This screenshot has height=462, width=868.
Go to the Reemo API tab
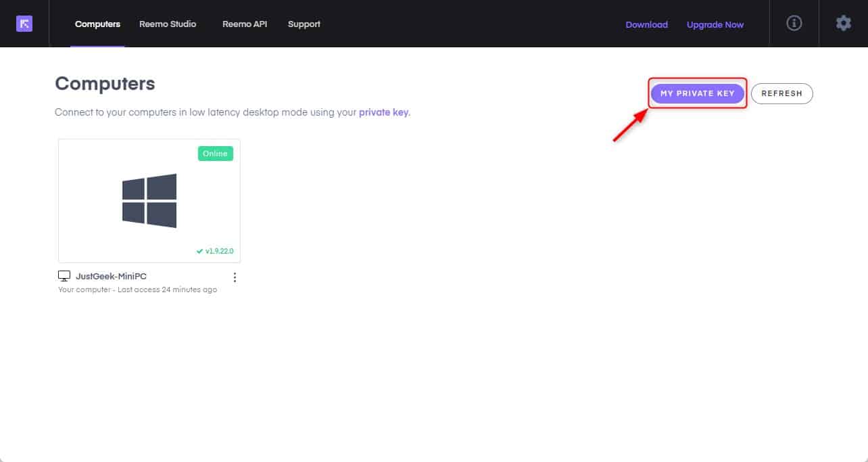pyautogui.click(x=245, y=24)
